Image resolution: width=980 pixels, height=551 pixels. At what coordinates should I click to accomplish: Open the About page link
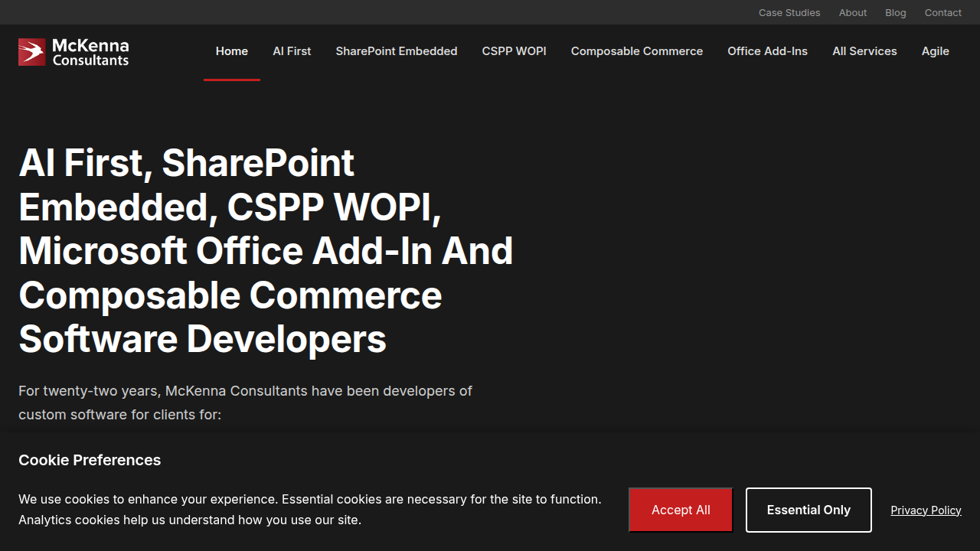[853, 12]
